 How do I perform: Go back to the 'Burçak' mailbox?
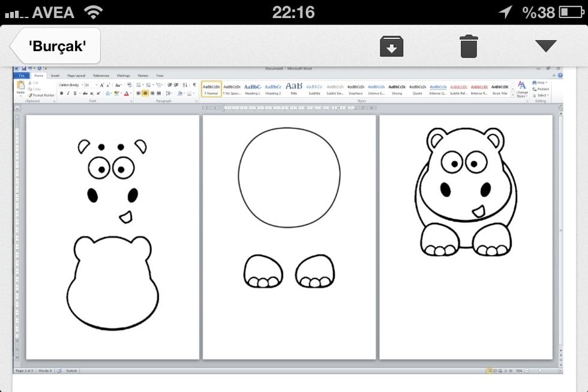(56, 46)
